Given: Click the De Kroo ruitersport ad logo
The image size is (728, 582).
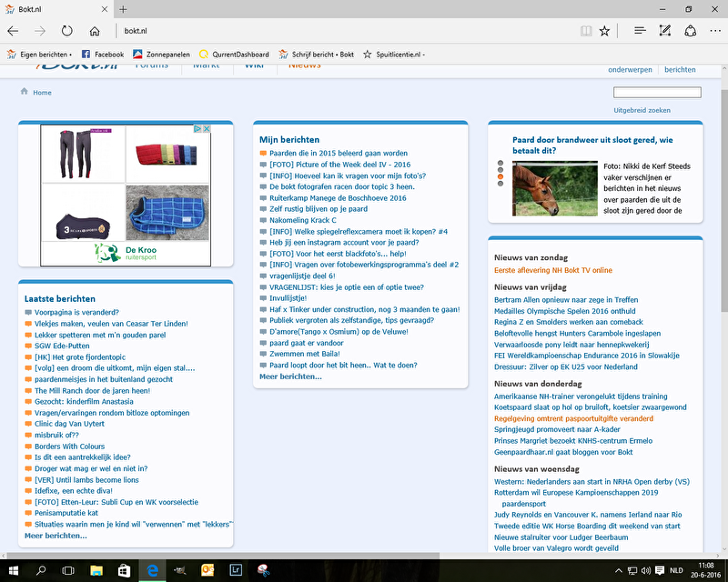Looking at the screenshot, I should point(126,254).
